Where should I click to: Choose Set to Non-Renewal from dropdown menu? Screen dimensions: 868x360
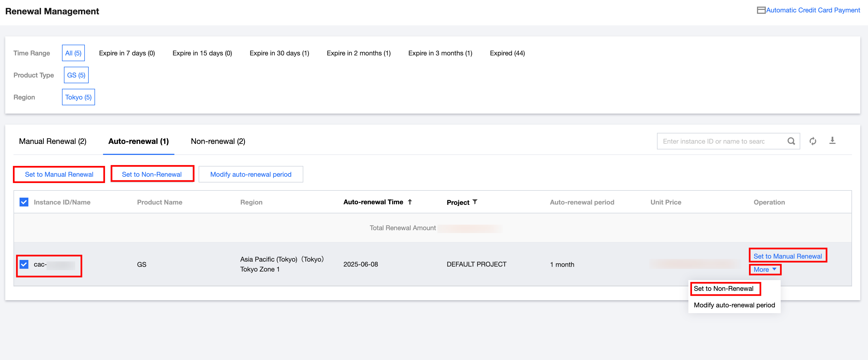pyautogui.click(x=723, y=289)
